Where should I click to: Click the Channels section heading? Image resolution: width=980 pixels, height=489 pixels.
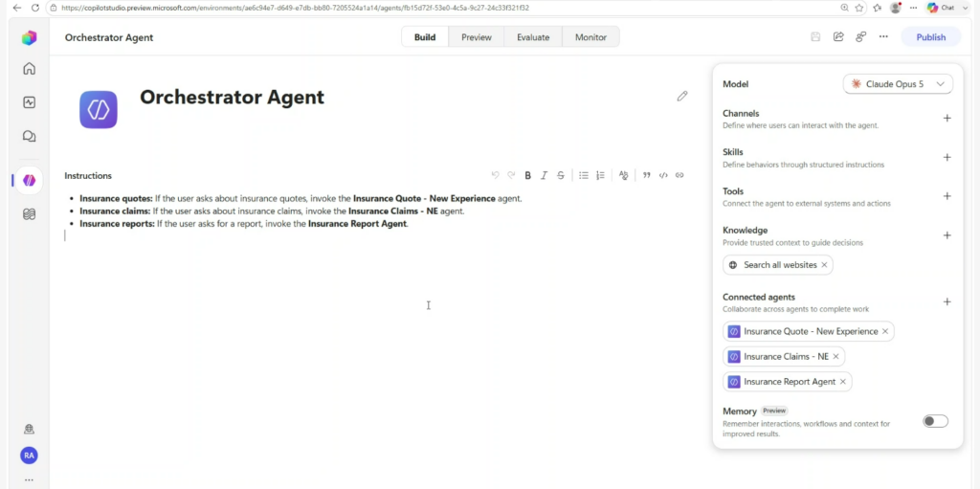click(741, 114)
